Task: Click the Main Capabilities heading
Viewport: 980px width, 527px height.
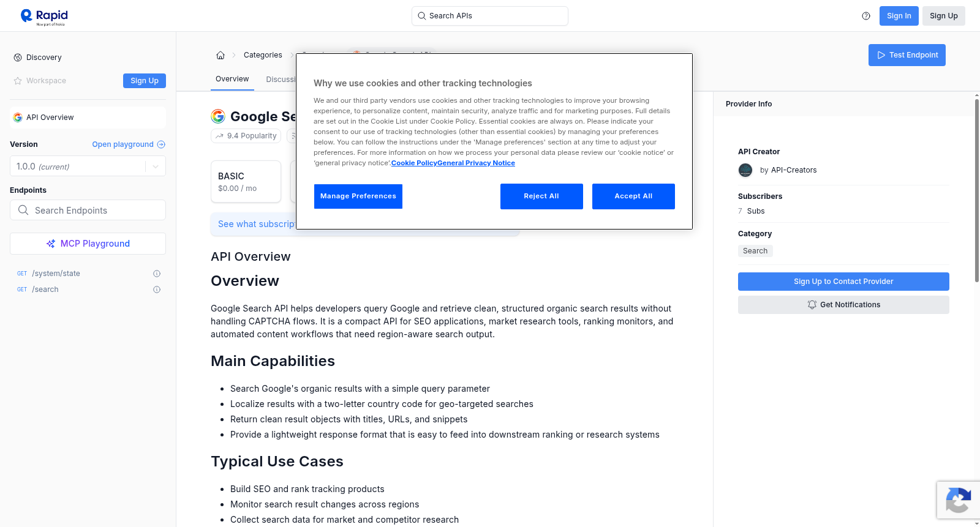Action: coord(273,361)
